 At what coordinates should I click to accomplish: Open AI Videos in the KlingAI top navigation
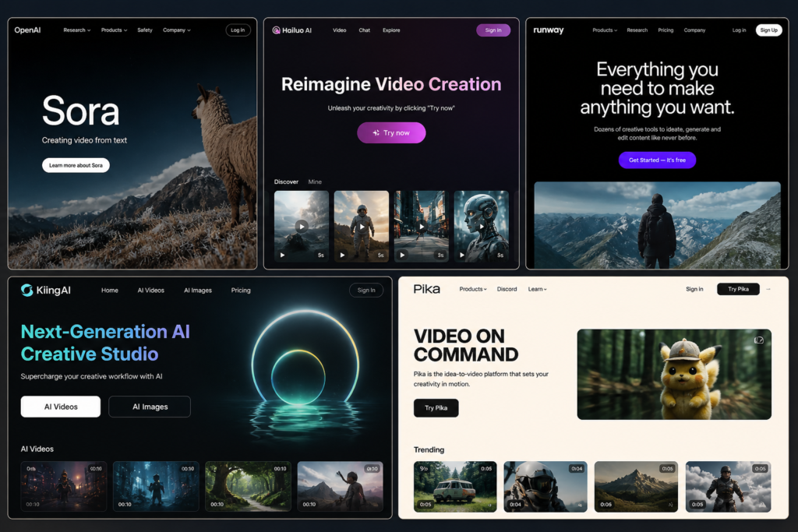[150, 290]
